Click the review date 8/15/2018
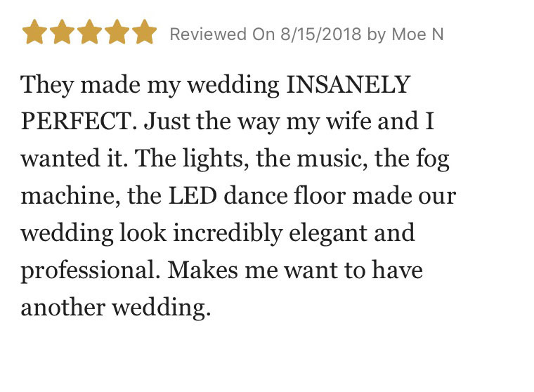 [x=321, y=34]
